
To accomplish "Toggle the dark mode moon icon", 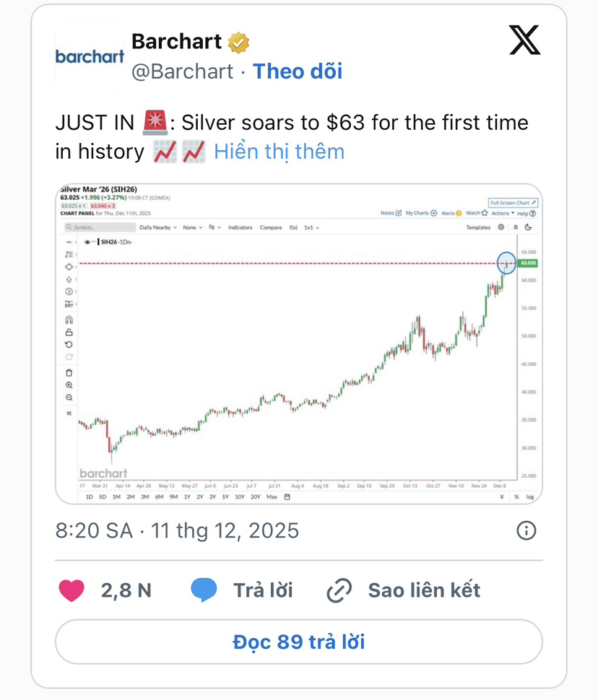I will (528, 227).
